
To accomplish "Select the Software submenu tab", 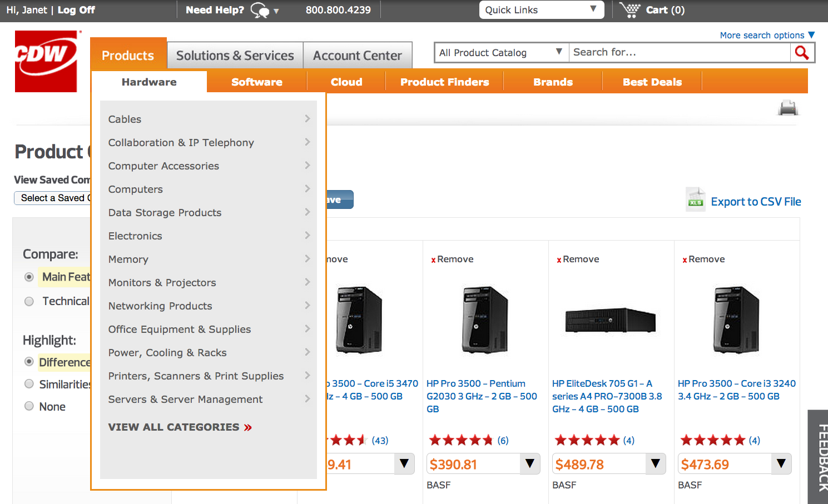I will coord(257,82).
